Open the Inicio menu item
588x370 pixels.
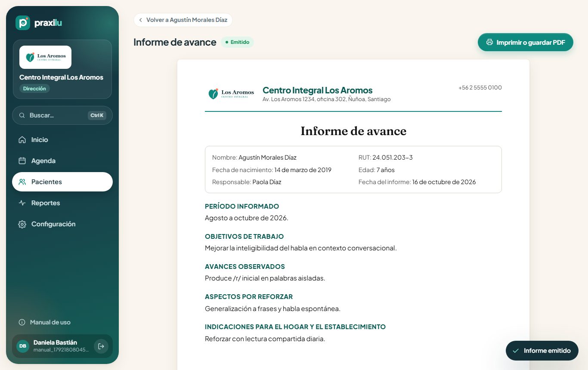coord(62,140)
